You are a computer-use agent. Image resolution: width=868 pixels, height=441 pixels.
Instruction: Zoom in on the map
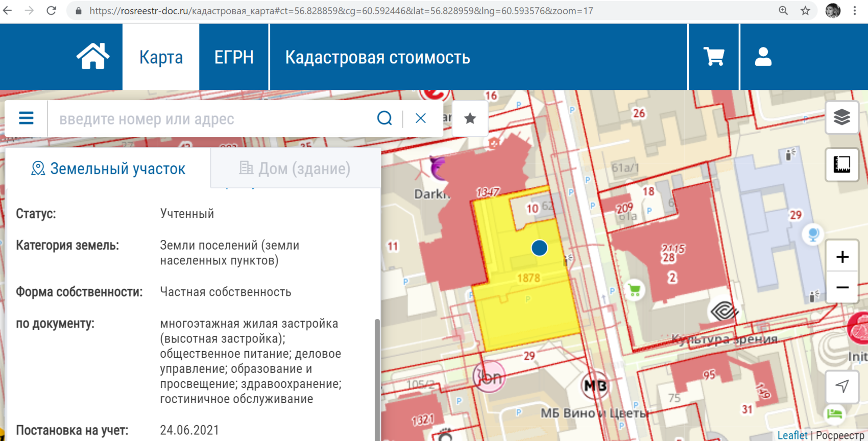(x=842, y=256)
